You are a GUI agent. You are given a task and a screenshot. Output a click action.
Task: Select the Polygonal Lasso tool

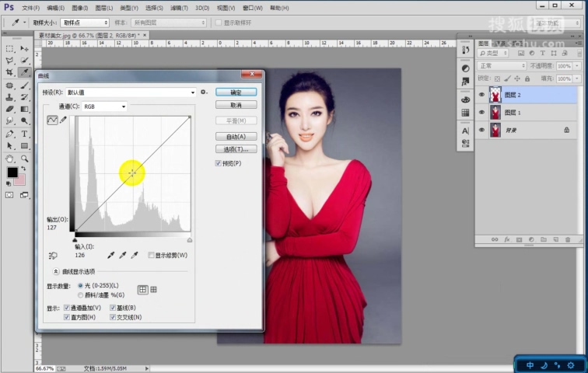[x=10, y=61]
